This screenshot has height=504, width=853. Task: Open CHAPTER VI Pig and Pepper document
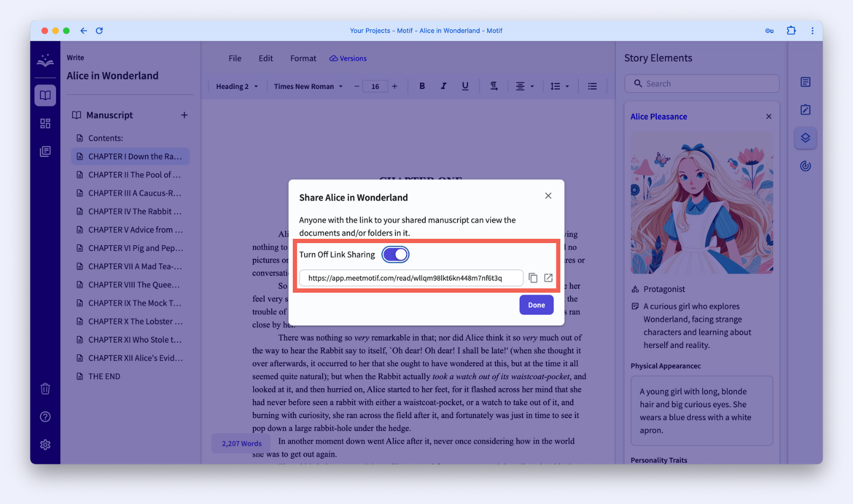click(x=130, y=248)
